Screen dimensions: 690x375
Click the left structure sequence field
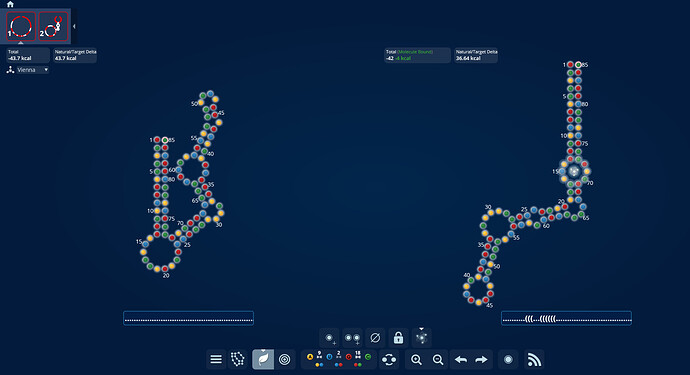[188, 318]
